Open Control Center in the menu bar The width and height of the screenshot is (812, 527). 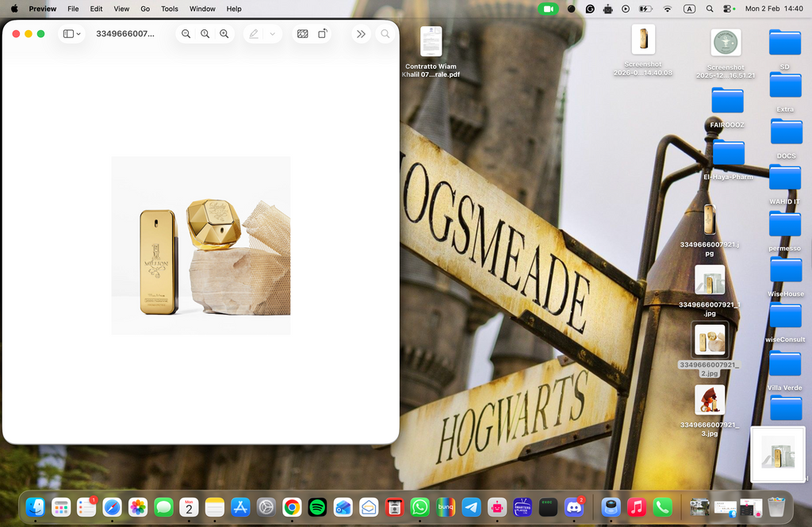[730, 9]
